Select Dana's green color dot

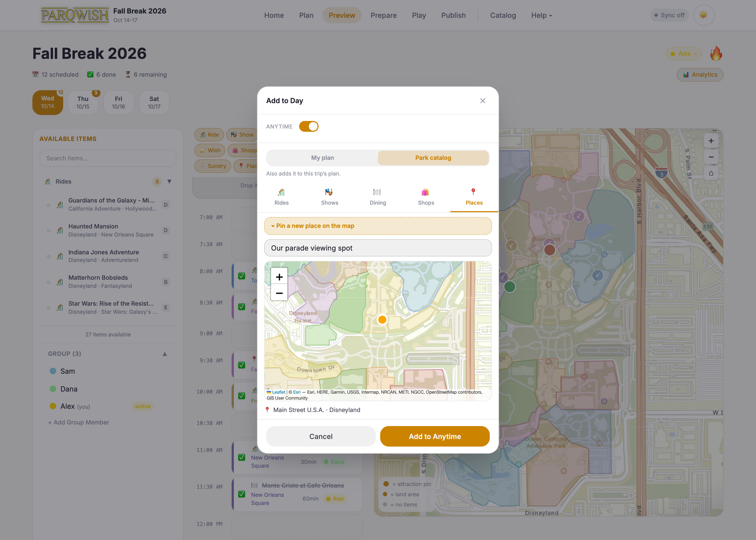click(x=53, y=389)
